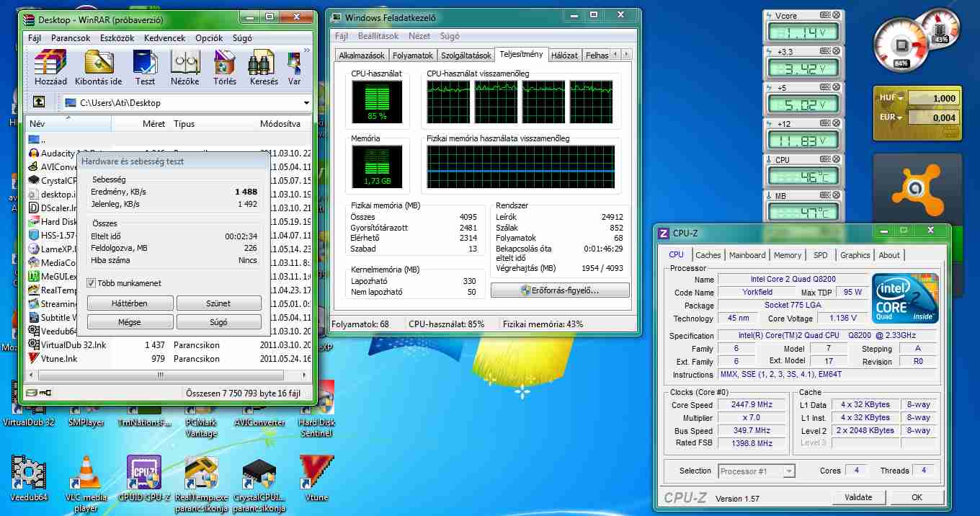Switch to the Alkalmazások tab
This screenshot has height=516, width=980.
362,55
